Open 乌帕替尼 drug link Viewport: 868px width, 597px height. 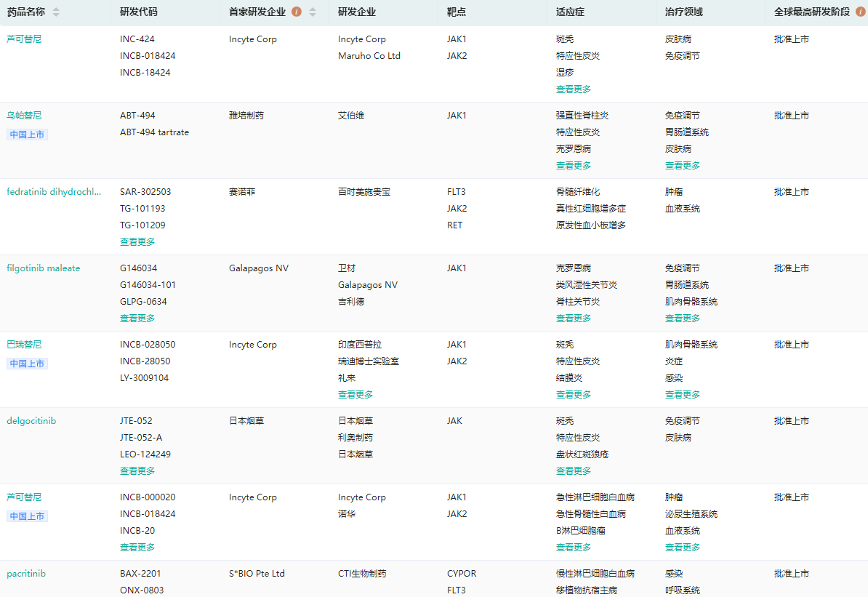pyautogui.click(x=24, y=115)
